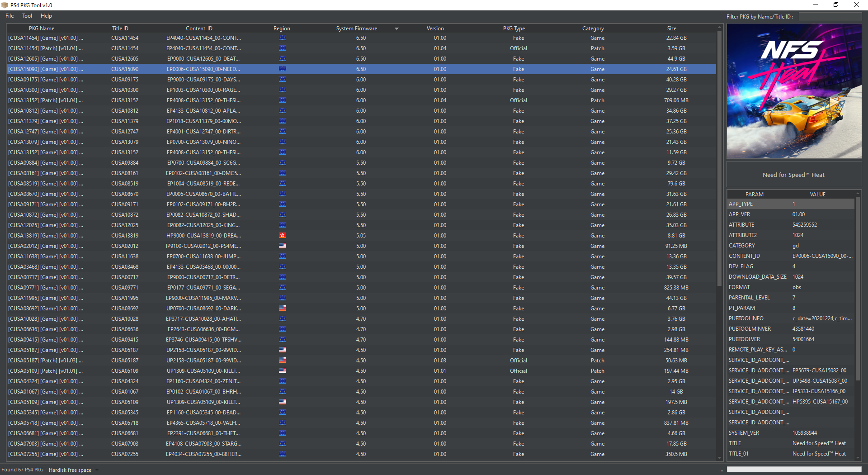Select the [CUSA12605] [Game] package row
868x475 pixels.
point(361,59)
